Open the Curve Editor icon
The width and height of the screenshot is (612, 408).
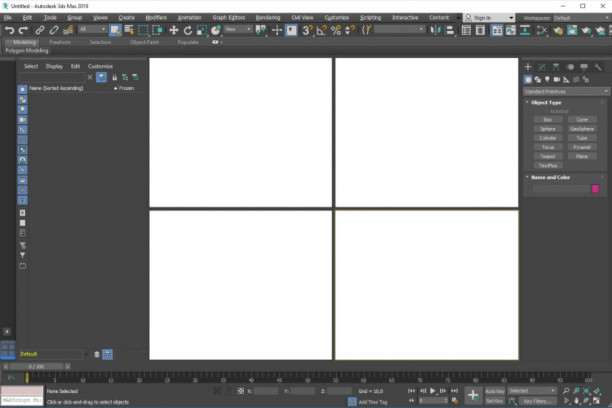[511, 30]
